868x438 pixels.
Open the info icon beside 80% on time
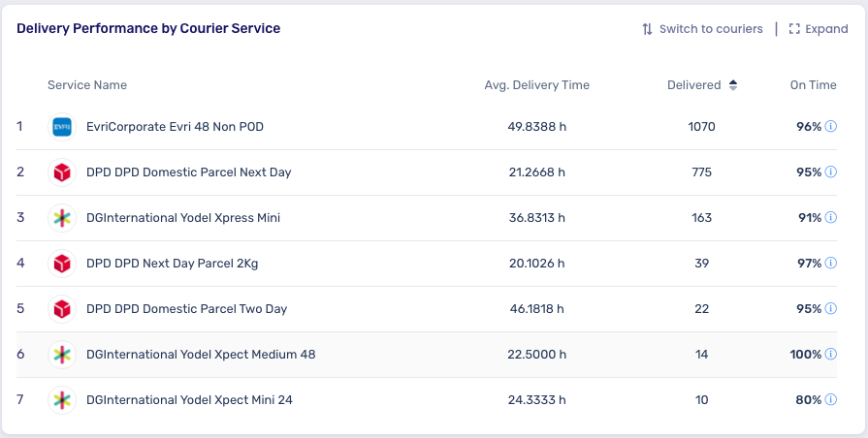coord(830,399)
